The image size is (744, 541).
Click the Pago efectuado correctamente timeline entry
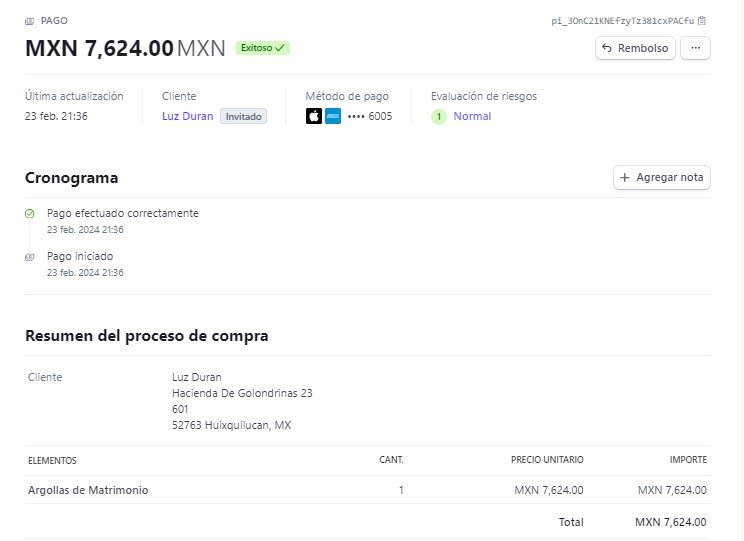(x=122, y=214)
